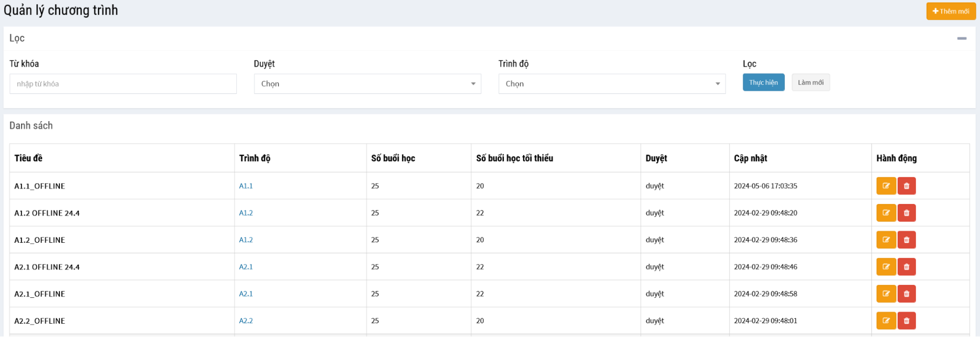Click edit icon for A1.1_OFFLINE row

click(885, 186)
